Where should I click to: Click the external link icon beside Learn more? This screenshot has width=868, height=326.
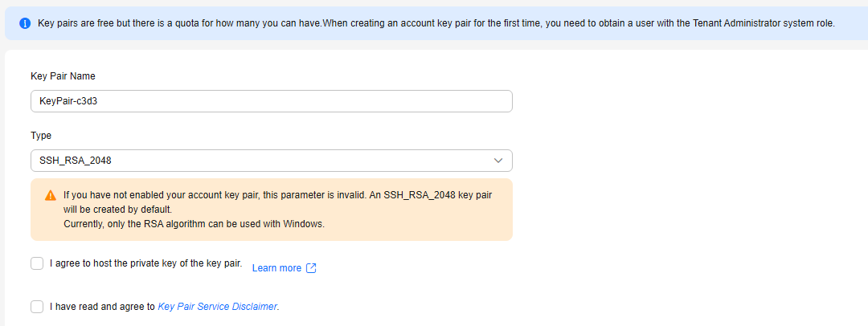[311, 268]
